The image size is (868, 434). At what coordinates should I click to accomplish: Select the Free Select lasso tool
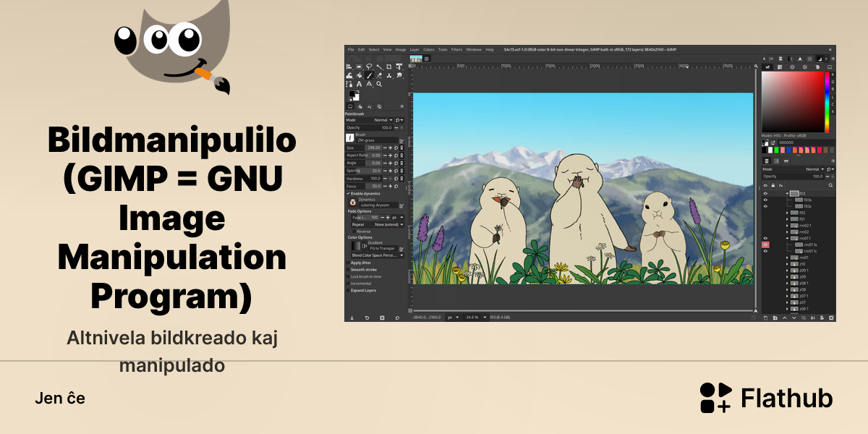tap(369, 67)
